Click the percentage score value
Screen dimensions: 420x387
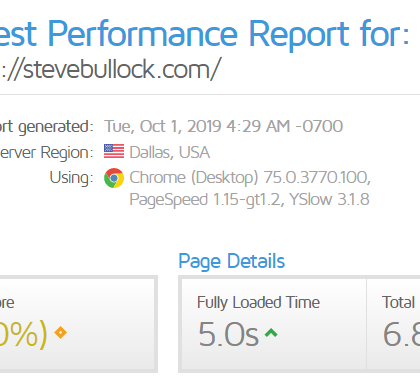[23, 334]
